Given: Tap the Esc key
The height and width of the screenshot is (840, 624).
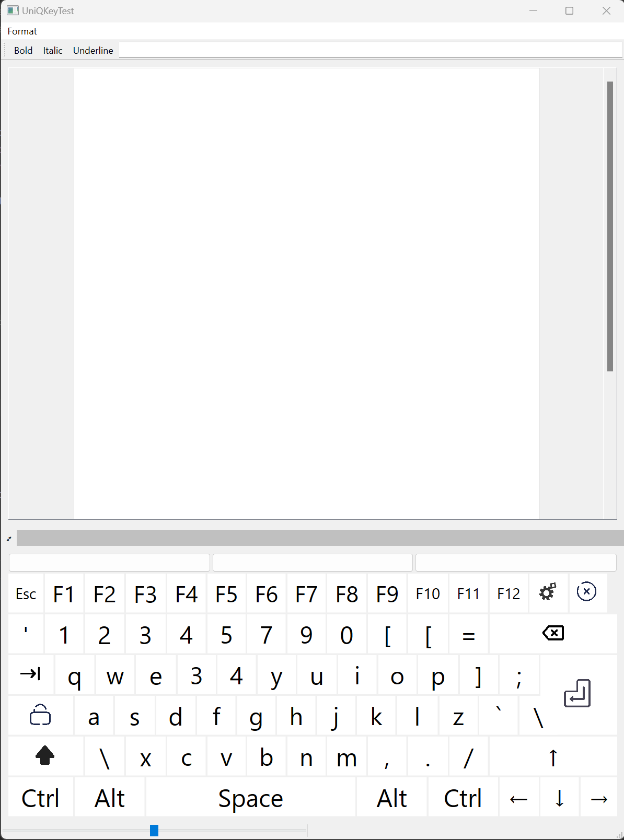Looking at the screenshot, I should pos(26,593).
